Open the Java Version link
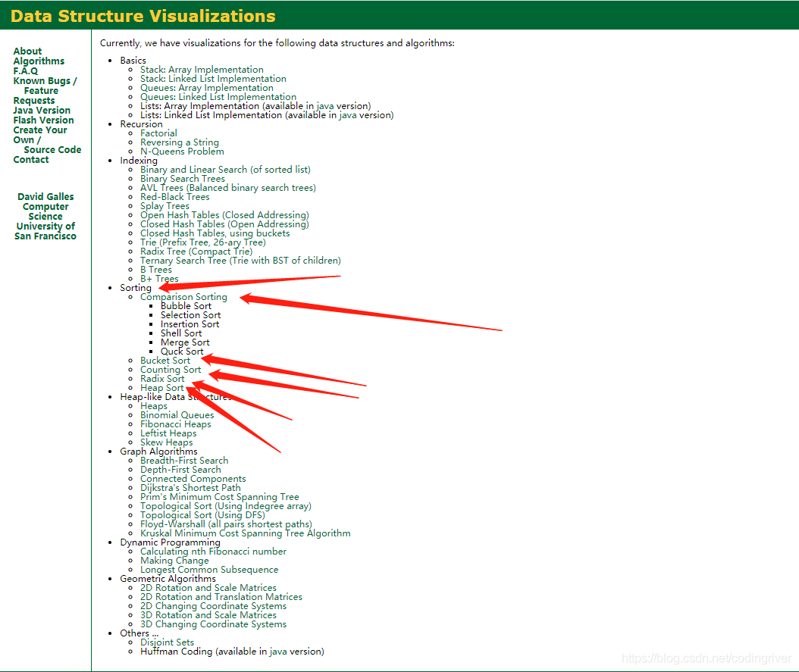The height and width of the screenshot is (672, 799). (42, 111)
